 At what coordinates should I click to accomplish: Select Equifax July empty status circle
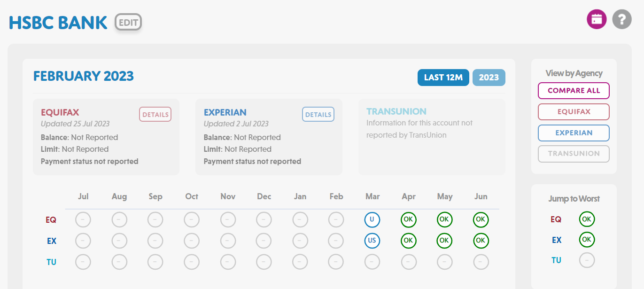(83, 219)
